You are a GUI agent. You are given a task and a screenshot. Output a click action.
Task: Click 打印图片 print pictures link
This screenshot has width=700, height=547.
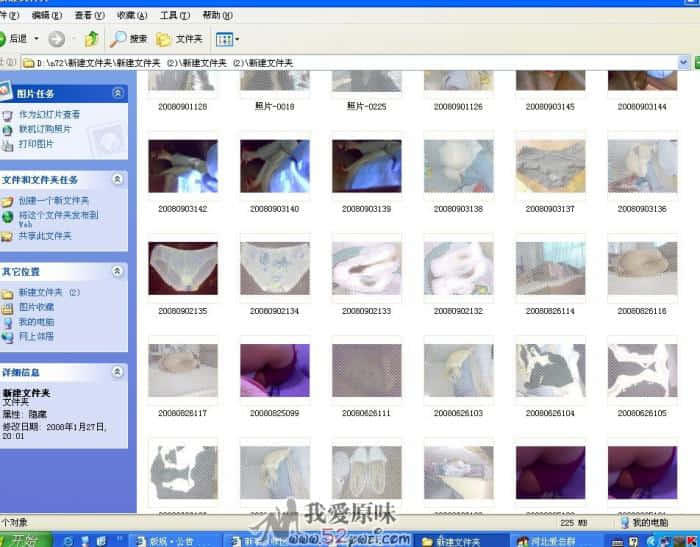pyautogui.click(x=36, y=144)
